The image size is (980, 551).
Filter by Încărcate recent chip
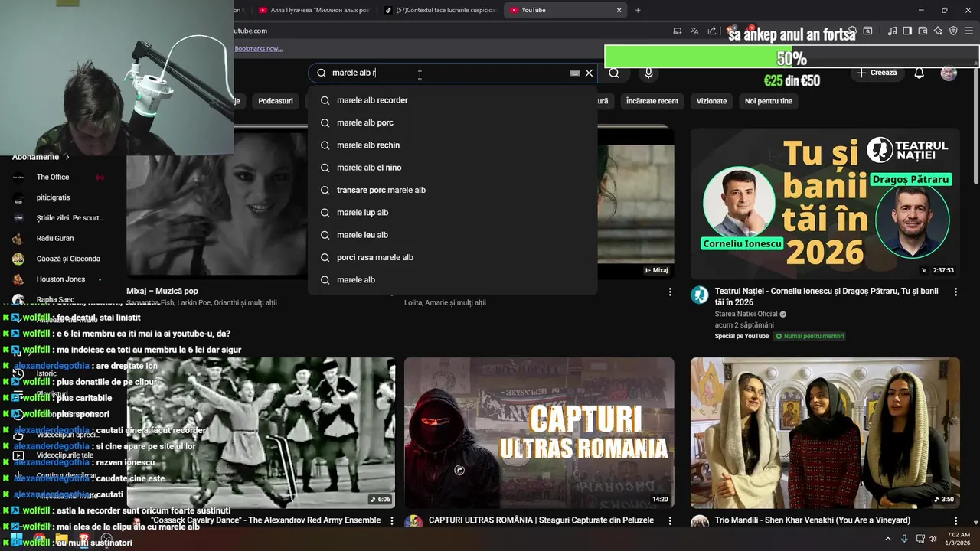(652, 101)
